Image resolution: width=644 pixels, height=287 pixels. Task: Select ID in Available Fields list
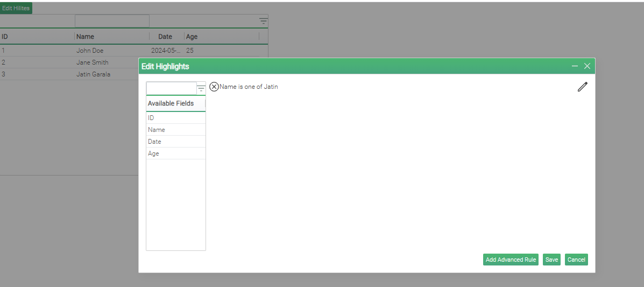[175, 118]
